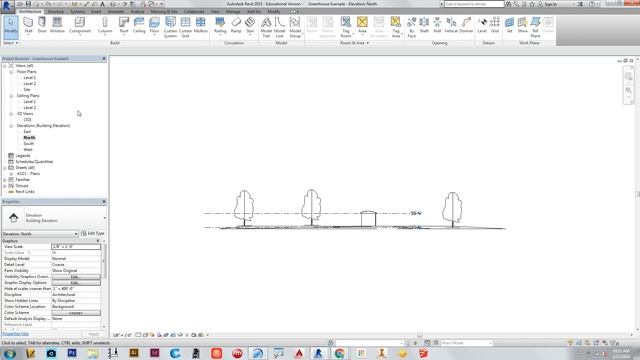
Task: Open the Insert ribbon tab
Action: tap(96, 11)
